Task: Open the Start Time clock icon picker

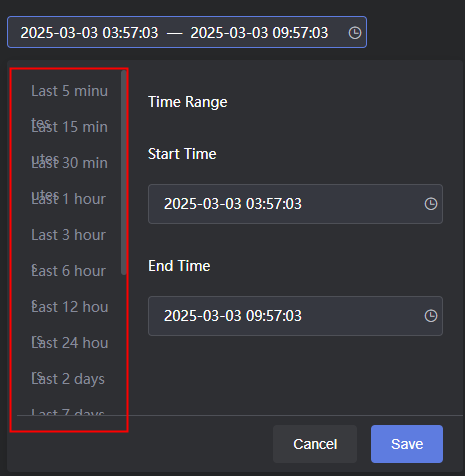Action: pyautogui.click(x=431, y=204)
